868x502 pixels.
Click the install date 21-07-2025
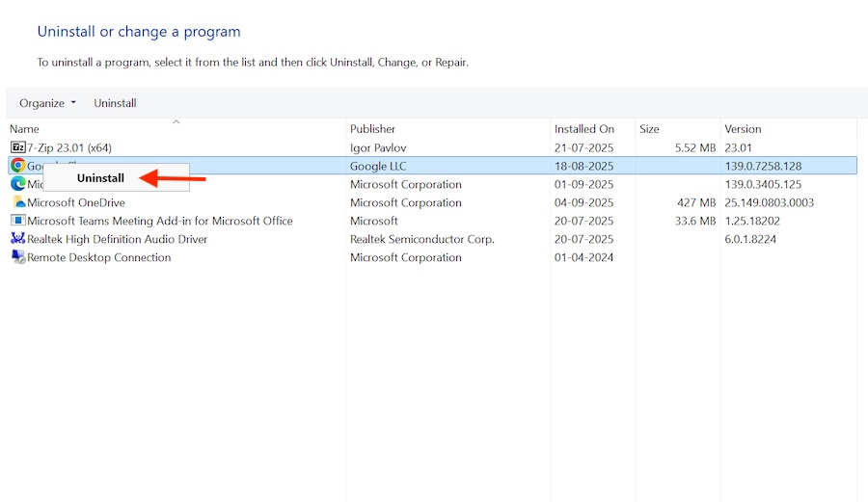[584, 147]
